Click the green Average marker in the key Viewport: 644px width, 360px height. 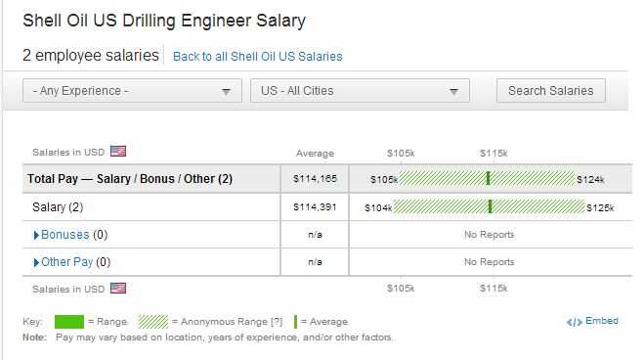click(295, 322)
